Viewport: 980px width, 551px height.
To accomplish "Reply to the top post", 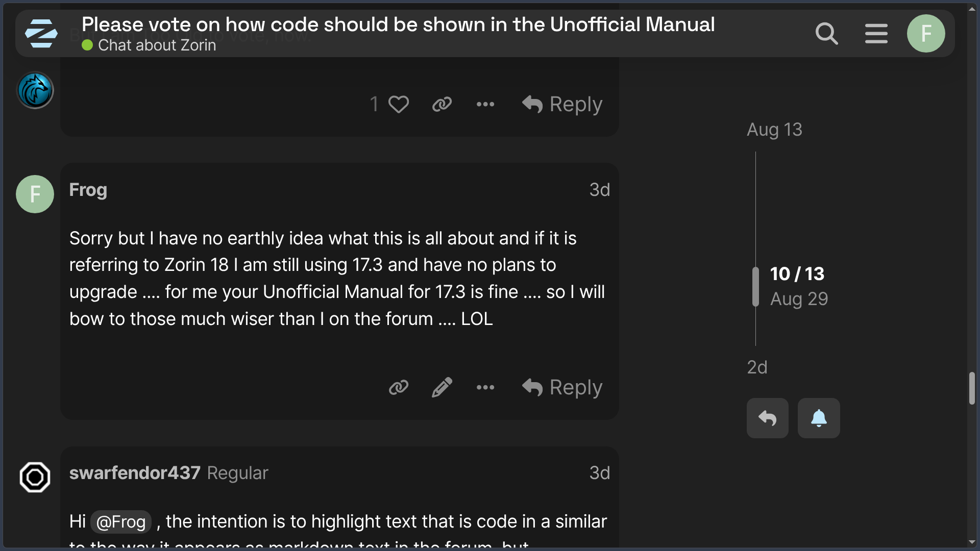I will [x=562, y=104].
